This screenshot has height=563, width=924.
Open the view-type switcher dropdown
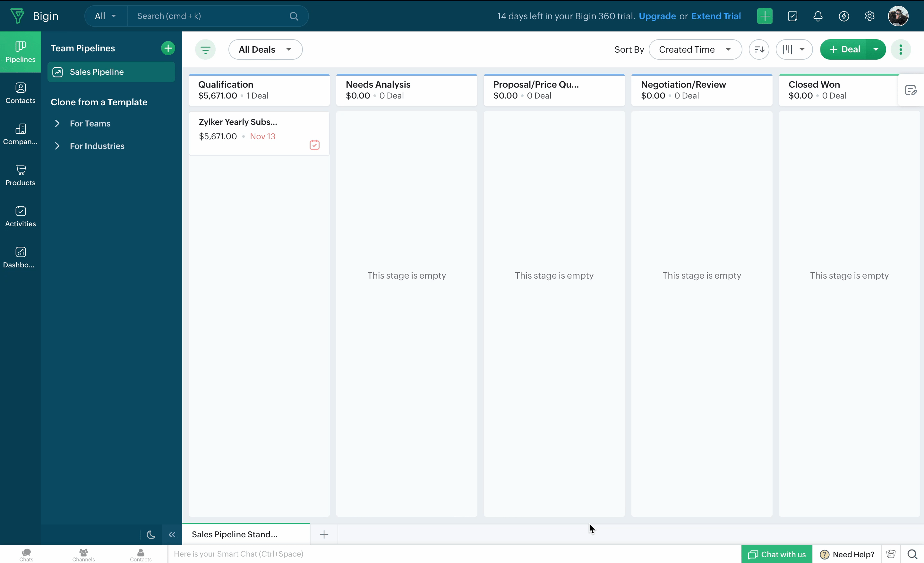pyautogui.click(x=794, y=49)
